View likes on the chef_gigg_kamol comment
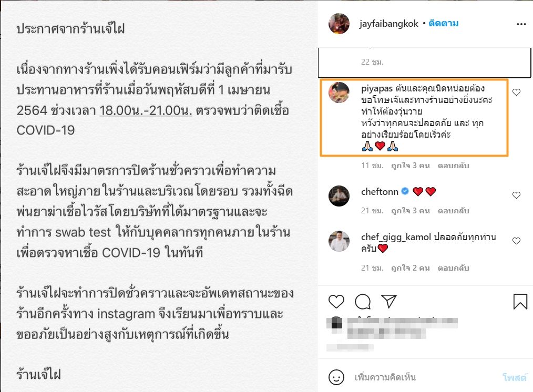The width and height of the screenshot is (533, 392). coord(411,268)
